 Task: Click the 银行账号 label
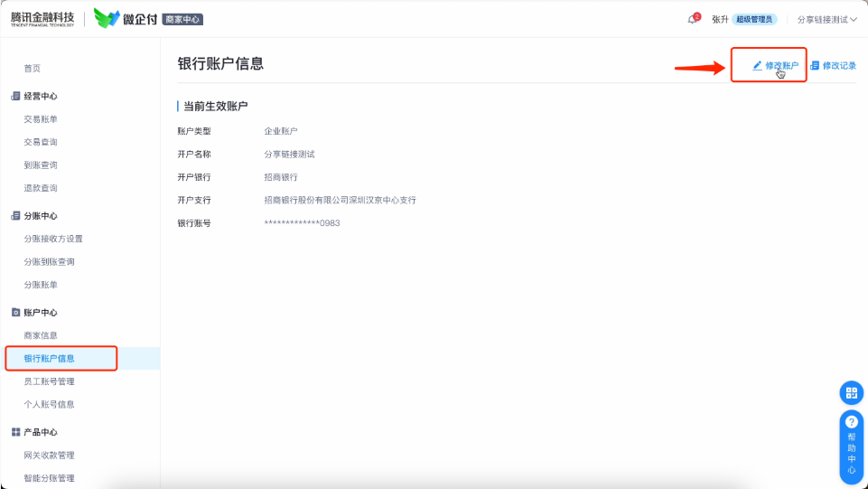coord(194,223)
